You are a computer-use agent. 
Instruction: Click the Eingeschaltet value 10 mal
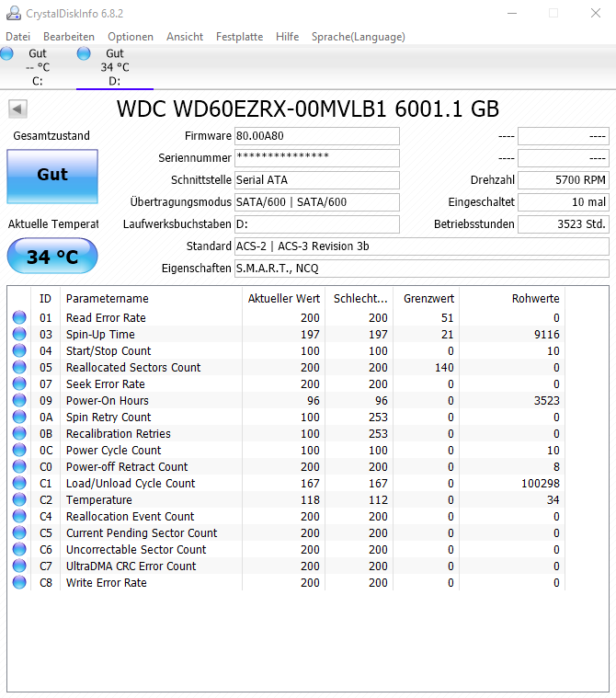563,202
